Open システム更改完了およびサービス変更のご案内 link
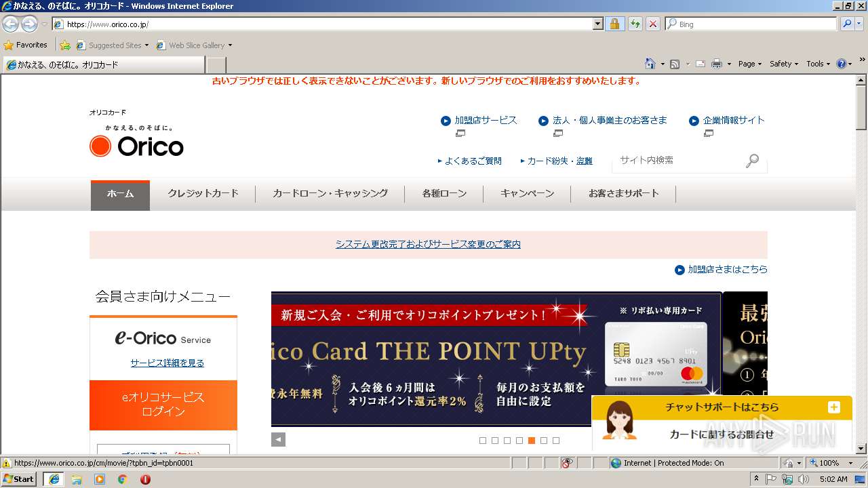The height and width of the screenshot is (488, 868). pyautogui.click(x=428, y=244)
